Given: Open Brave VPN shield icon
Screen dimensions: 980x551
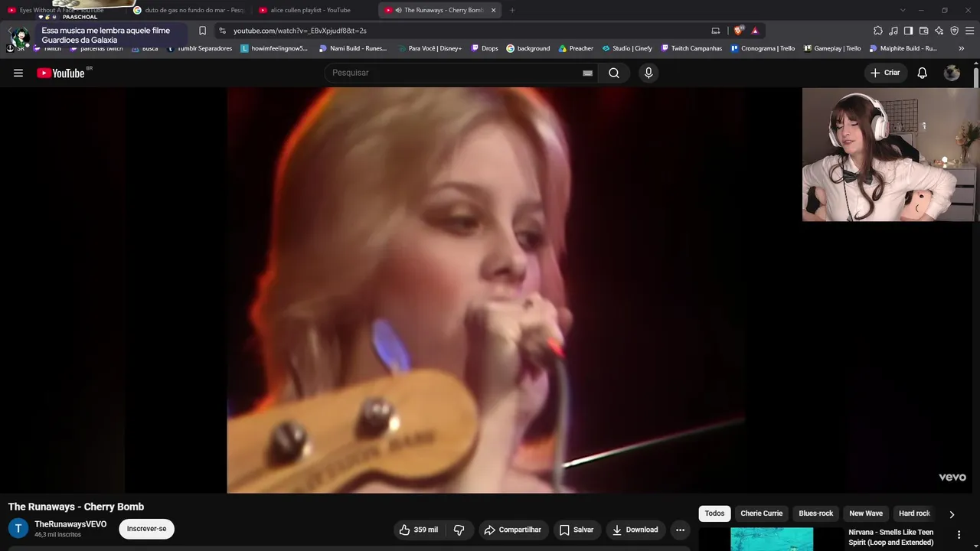Looking at the screenshot, I should [x=955, y=31].
